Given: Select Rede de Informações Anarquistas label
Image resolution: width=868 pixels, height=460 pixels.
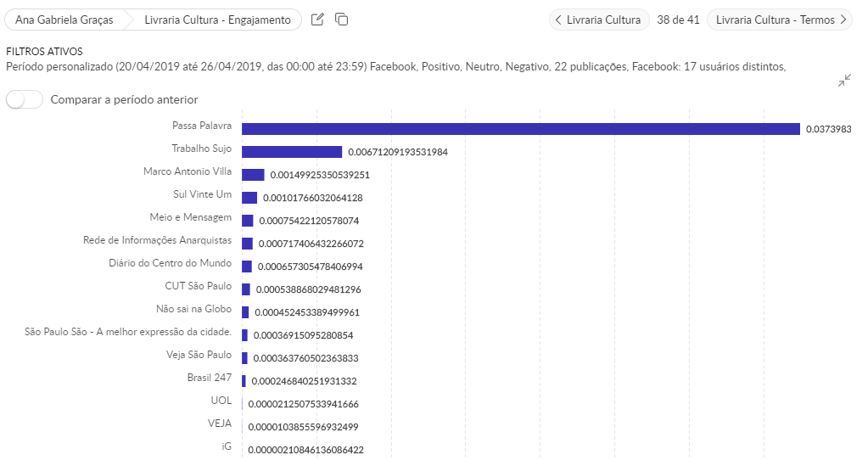Looking at the screenshot, I should point(157,240).
